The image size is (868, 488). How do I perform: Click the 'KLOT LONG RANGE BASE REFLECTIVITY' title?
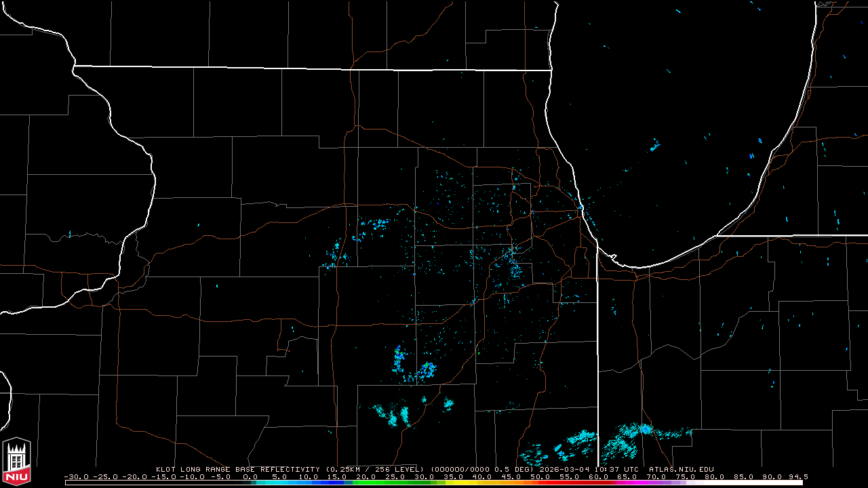[237, 469]
